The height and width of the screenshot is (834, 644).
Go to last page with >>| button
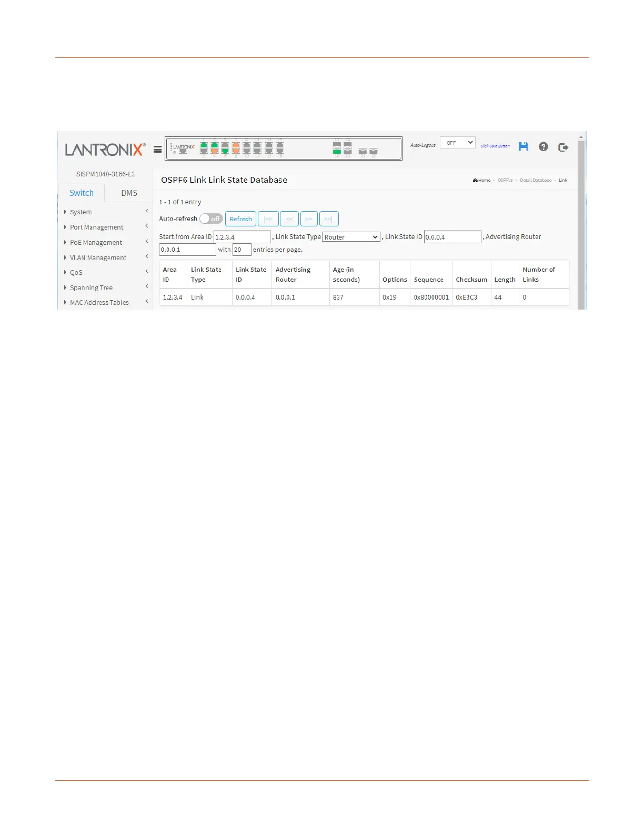[x=329, y=219]
